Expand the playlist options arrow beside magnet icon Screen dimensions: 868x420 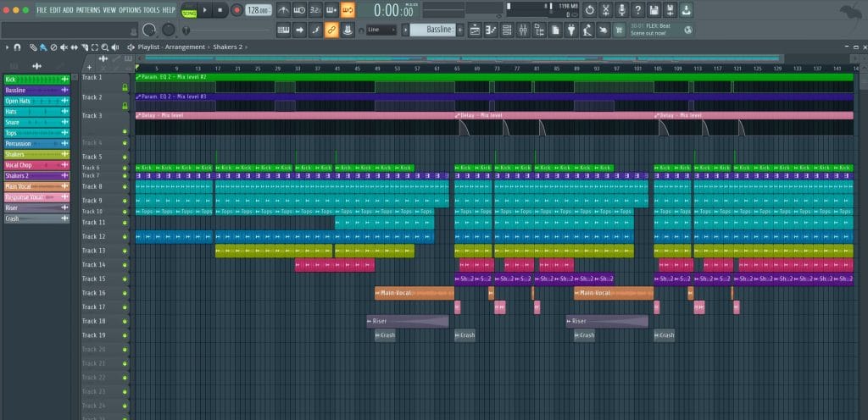tap(8, 47)
